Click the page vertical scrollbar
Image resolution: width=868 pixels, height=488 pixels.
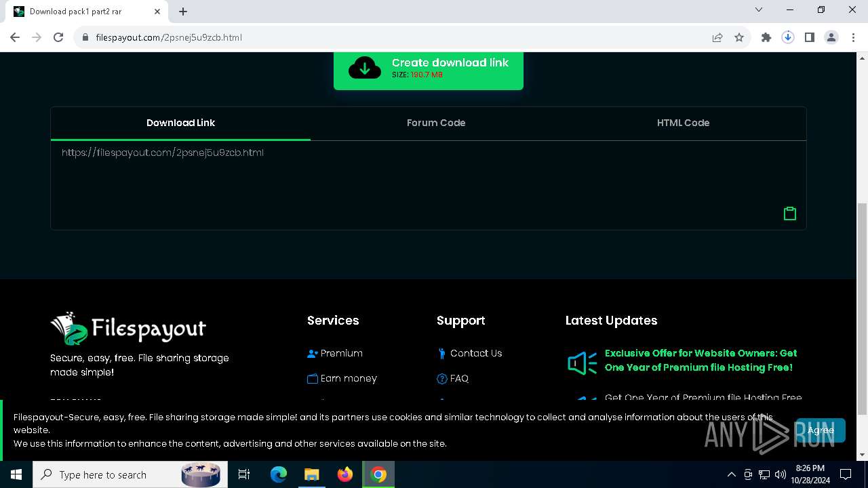pos(863,309)
